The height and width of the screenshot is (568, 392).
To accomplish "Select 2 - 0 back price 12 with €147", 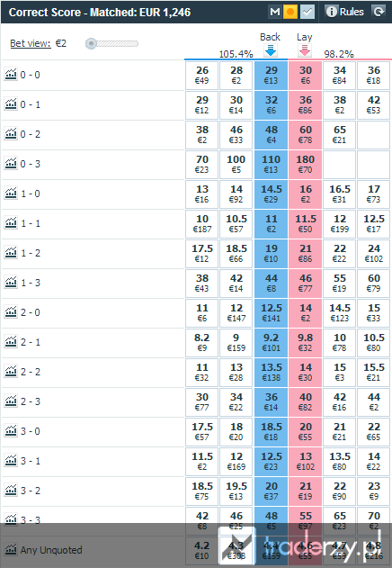I will click(236, 312).
